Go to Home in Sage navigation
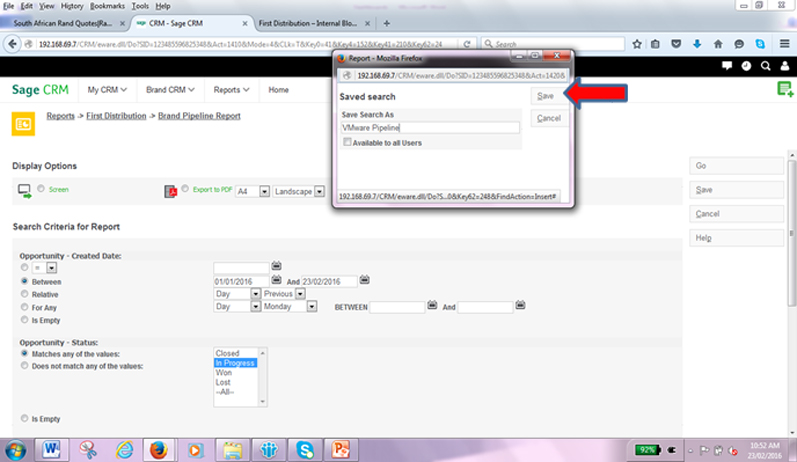Screen dimensions: 797x462 tap(279, 89)
